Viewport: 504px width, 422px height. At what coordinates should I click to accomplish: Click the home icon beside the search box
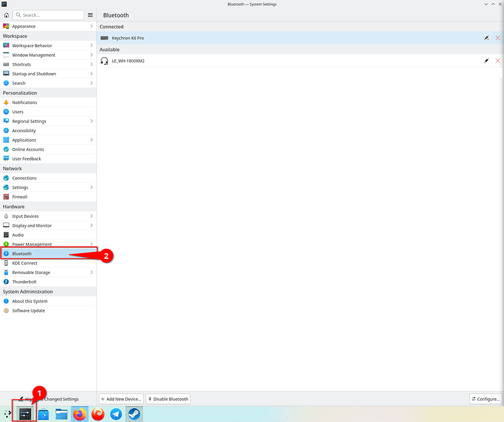6,14
